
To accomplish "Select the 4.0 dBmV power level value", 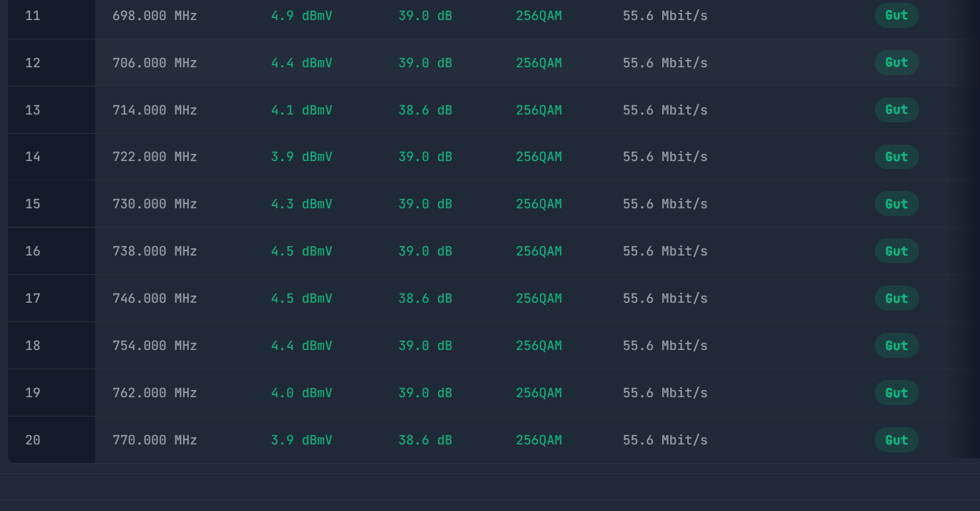I will pyautogui.click(x=301, y=393).
